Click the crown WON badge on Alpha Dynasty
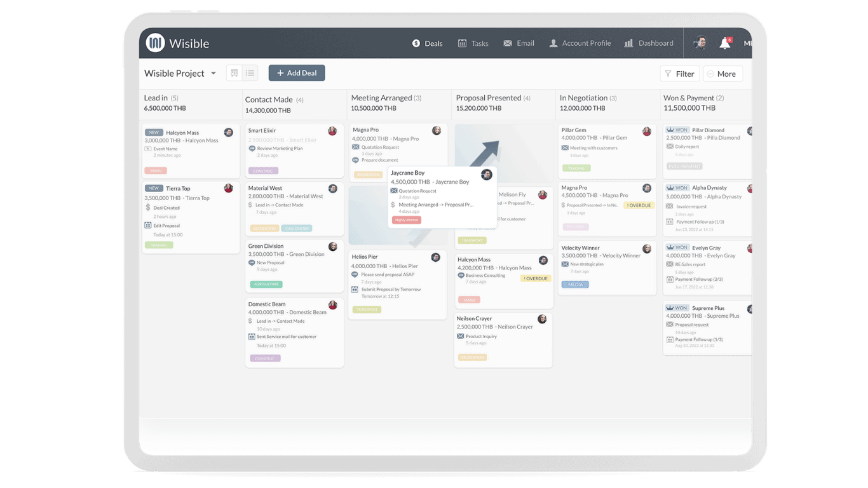868x488 pixels. pos(677,188)
